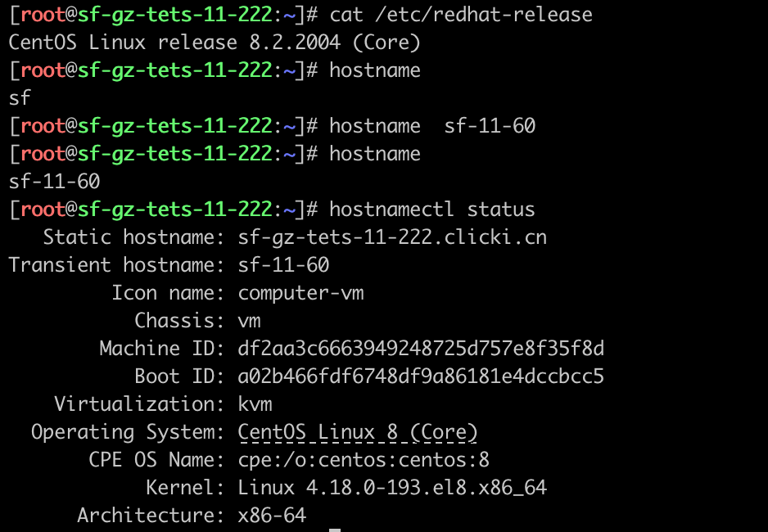Click the Icon name value computer-vm
The width and height of the screenshot is (768, 532).
tap(300, 293)
